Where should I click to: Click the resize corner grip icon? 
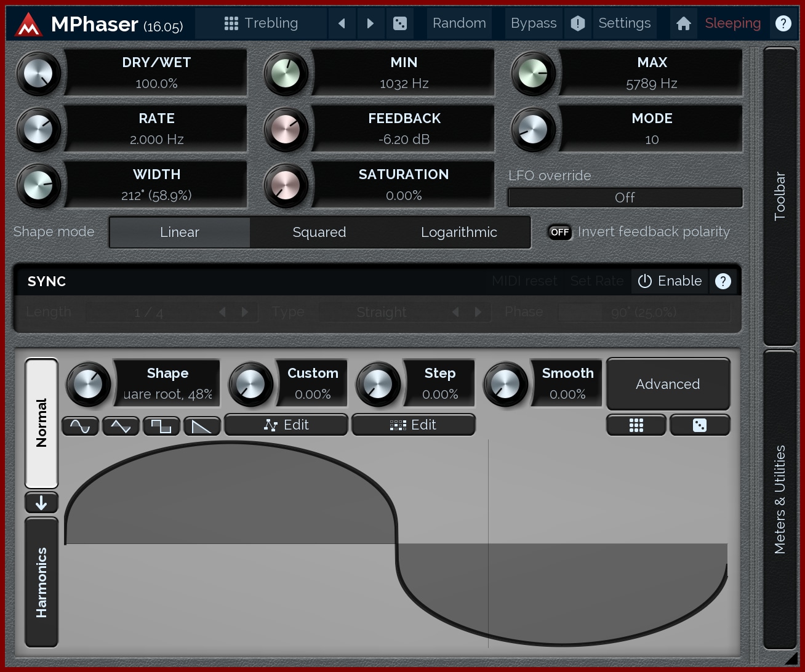pyautogui.click(x=790, y=658)
